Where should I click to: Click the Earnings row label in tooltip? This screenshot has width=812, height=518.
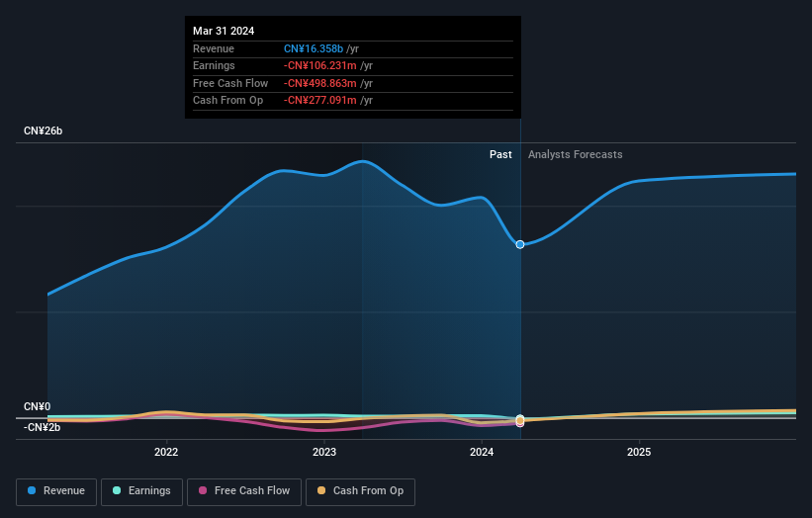click(214, 65)
